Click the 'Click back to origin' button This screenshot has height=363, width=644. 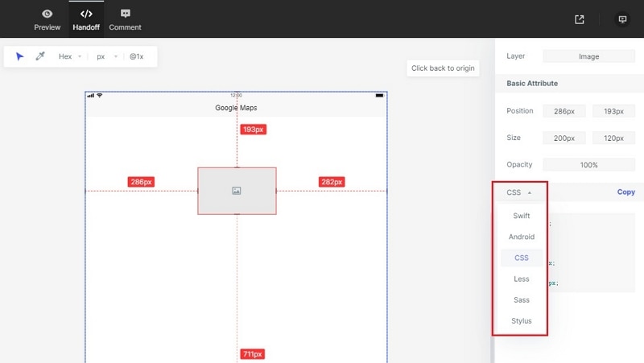[x=443, y=68]
